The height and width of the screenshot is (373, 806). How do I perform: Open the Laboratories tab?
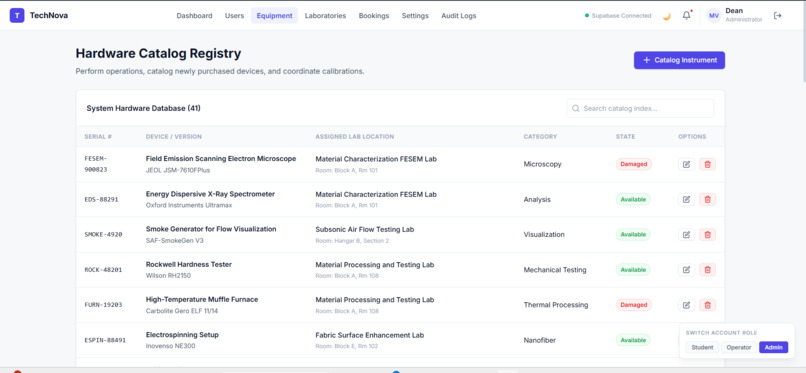click(325, 15)
